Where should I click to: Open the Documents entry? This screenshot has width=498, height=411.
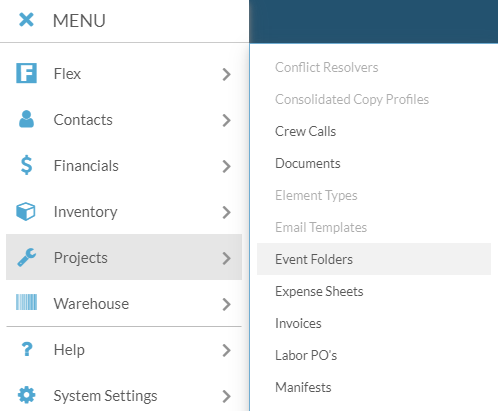(x=308, y=163)
